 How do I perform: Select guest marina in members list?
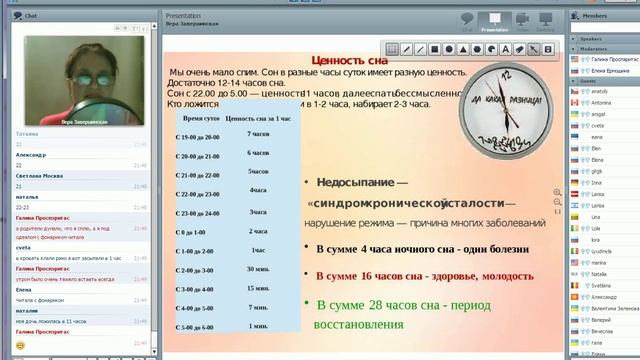click(x=605, y=263)
